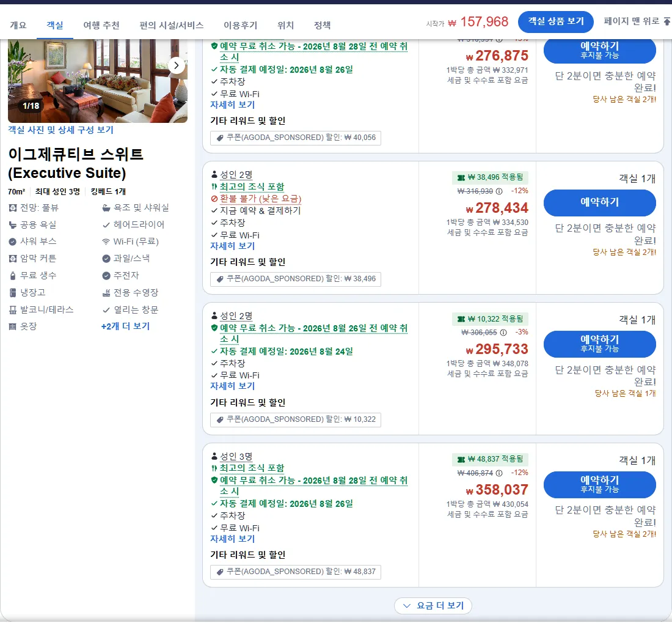
Task: Open 객실 사진 및 상세 구성 보기 link
Action: coord(61,130)
